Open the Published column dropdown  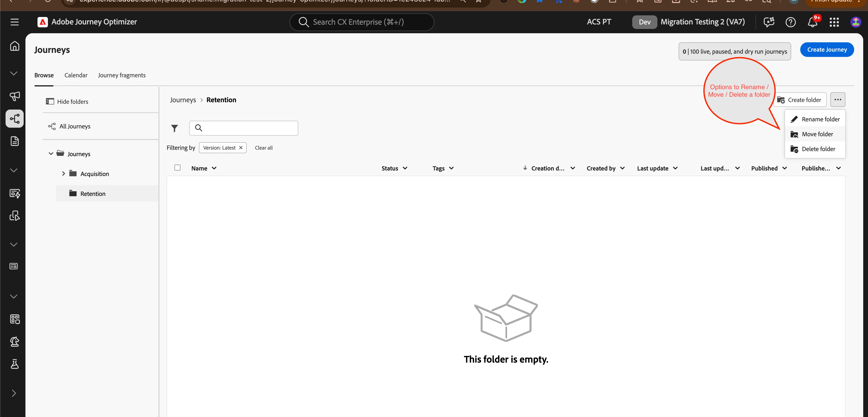[x=784, y=168]
